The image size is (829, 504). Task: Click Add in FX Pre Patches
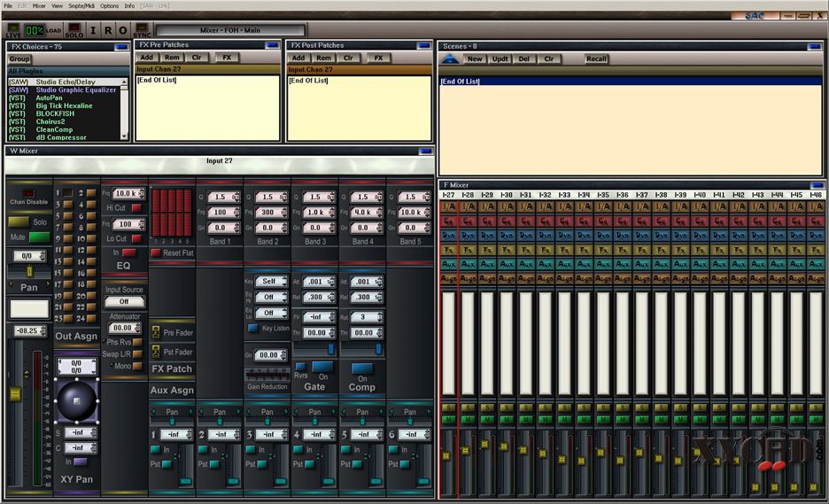[147, 58]
